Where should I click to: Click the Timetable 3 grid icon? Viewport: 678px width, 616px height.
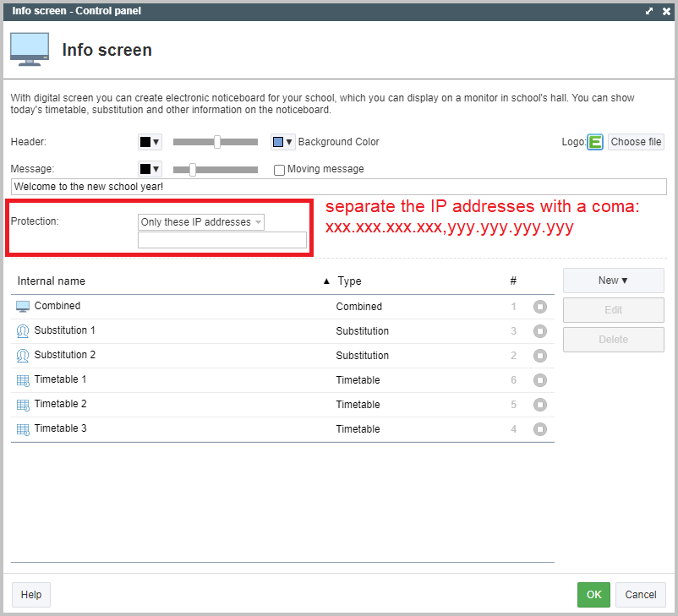(23, 429)
